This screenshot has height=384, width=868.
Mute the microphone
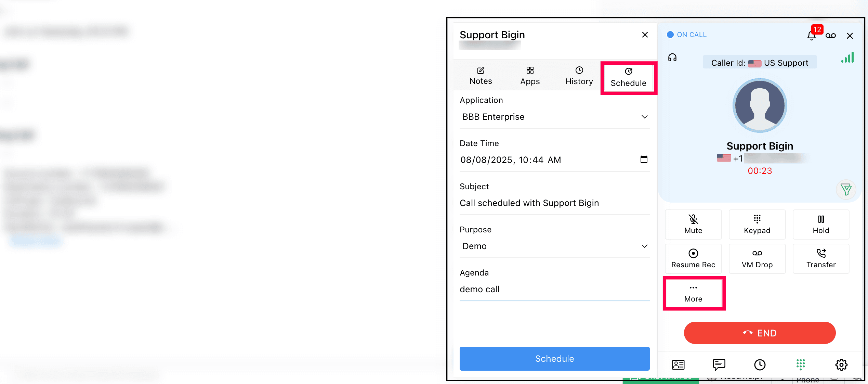pyautogui.click(x=693, y=225)
